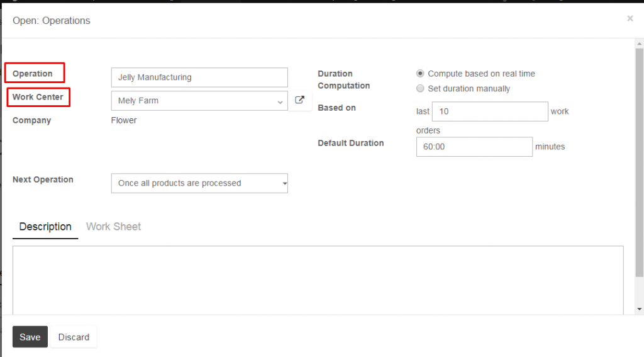Open the Next Operation dropdown
The height and width of the screenshot is (357, 644).
click(x=199, y=183)
